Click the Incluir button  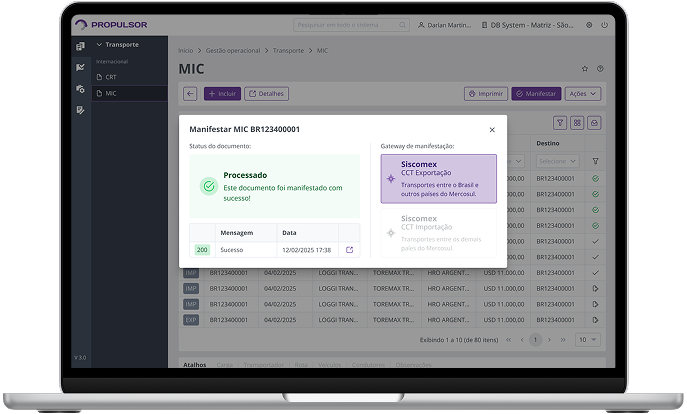point(222,93)
